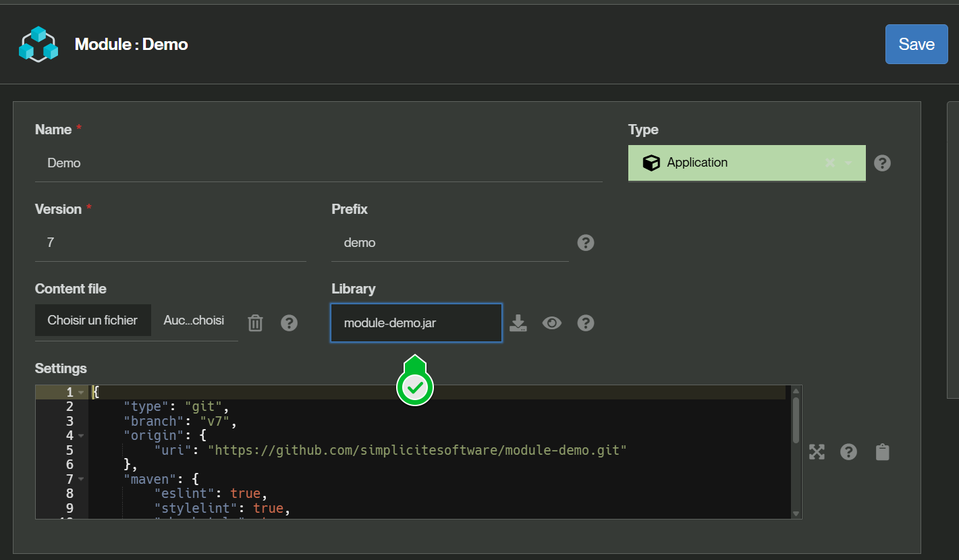
Task: Download the library file icon
Action: (518, 323)
